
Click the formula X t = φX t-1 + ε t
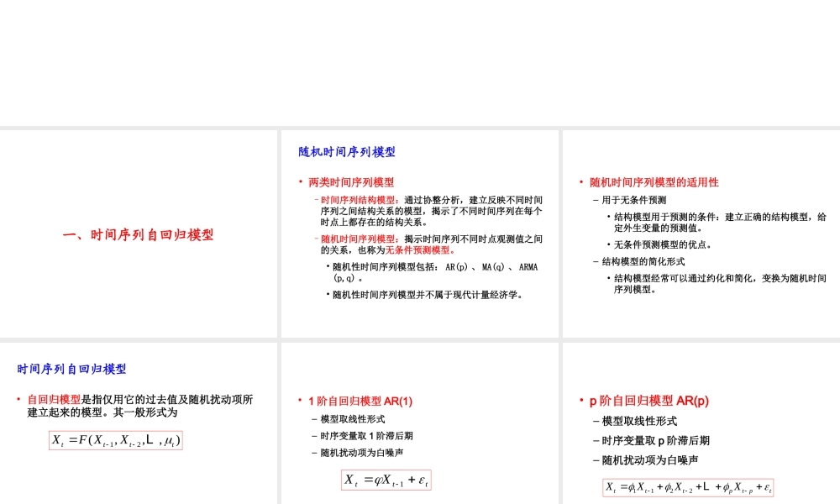(x=386, y=480)
